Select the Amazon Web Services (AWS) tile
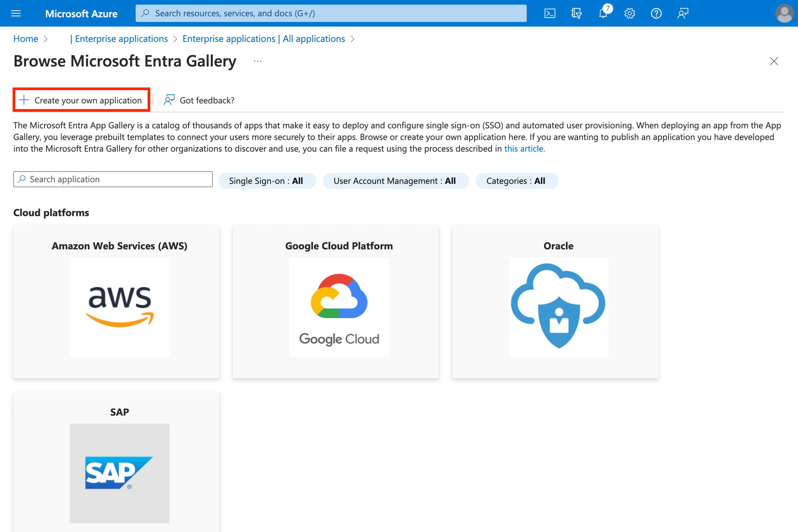 pyautogui.click(x=116, y=301)
